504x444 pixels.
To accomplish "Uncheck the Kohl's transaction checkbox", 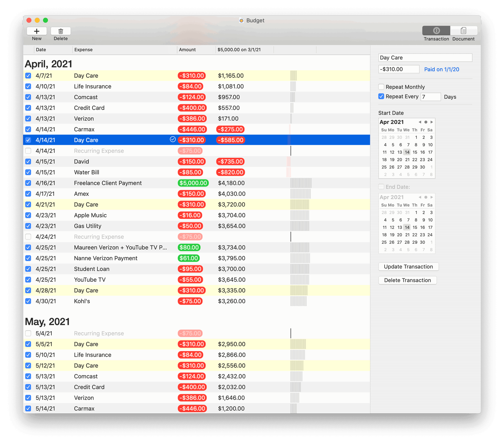I will click(28, 301).
